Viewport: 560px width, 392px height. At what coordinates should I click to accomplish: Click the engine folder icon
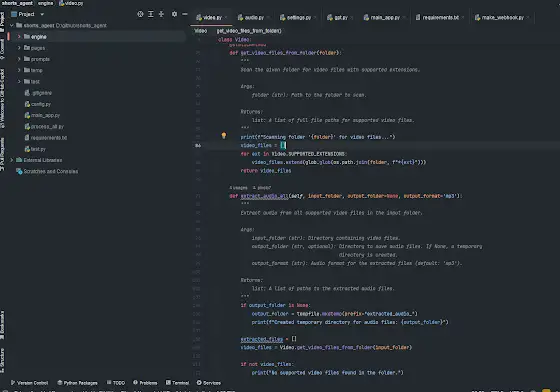(x=27, y=36)
